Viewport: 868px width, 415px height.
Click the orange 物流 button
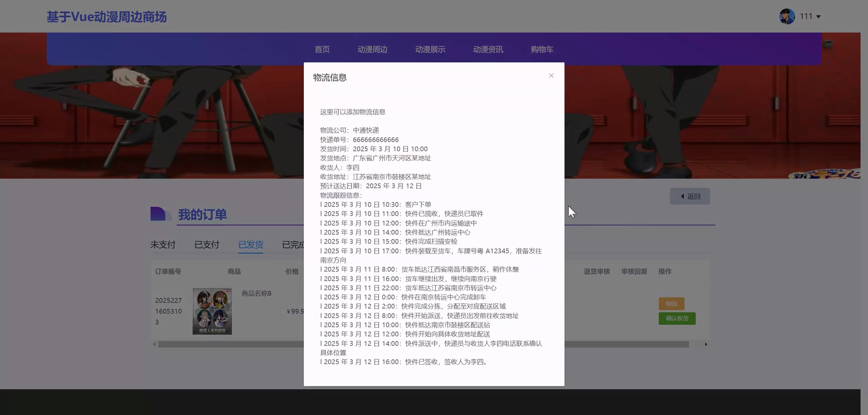(671, 304)
